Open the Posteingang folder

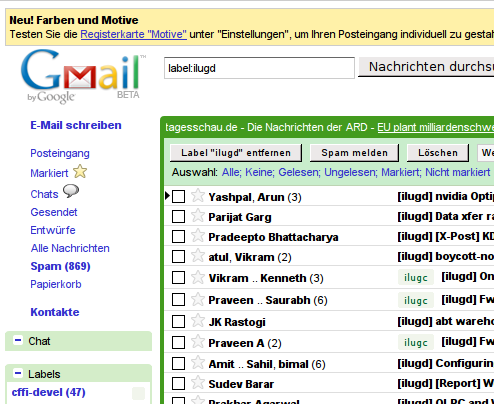click(x=60, y=153)
